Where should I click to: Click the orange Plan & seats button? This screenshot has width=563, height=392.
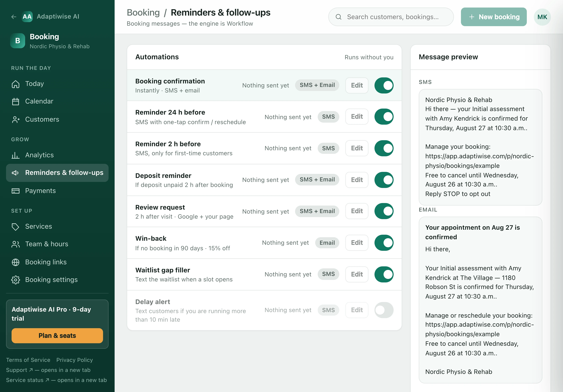(x=57, y=336)
